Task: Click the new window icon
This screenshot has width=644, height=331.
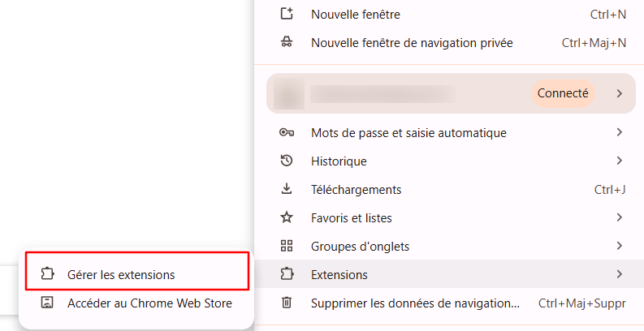Action: 286,14
